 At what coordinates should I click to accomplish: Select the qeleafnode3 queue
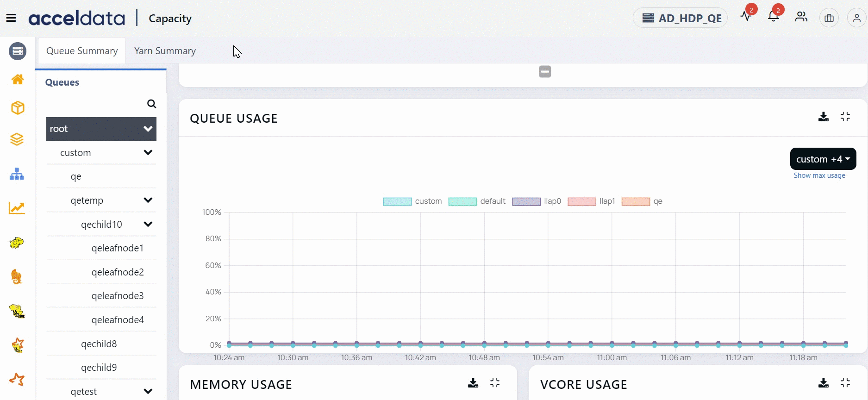[118, 296]
